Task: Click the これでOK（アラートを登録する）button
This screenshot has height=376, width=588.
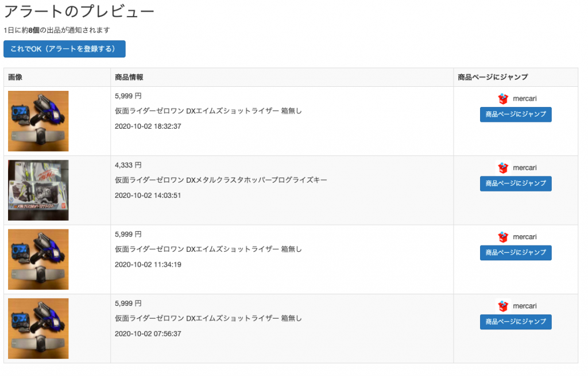Action: [64, 49]
